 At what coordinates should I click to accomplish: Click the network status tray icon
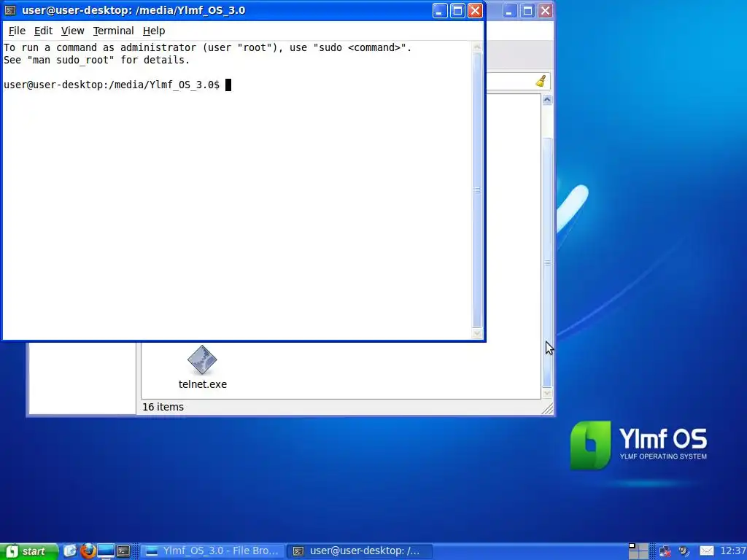tap(665, 551)
